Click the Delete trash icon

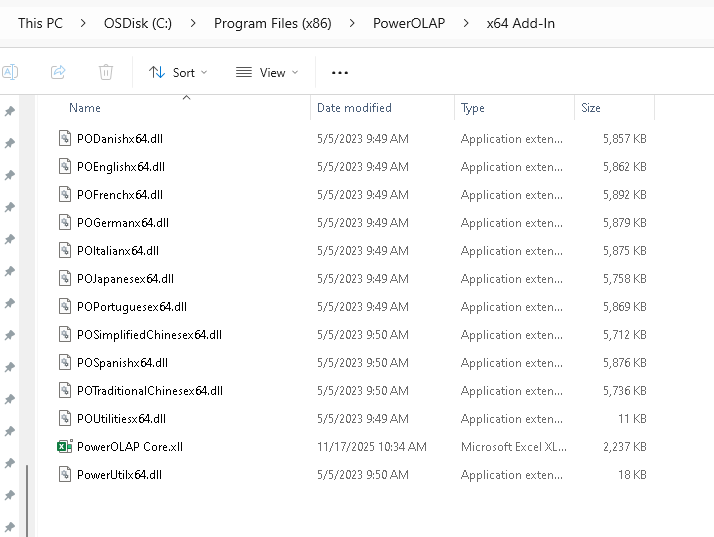106,72
